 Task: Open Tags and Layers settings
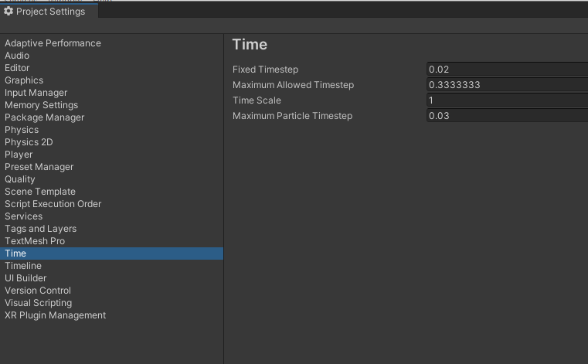(40, 229)
